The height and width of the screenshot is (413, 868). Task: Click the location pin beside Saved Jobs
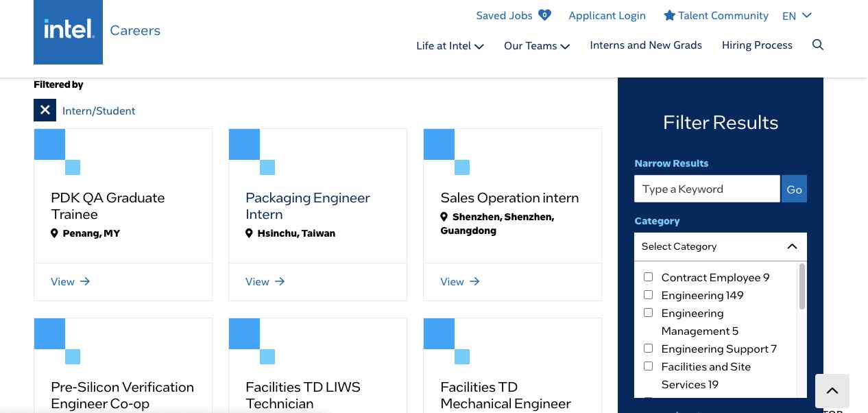pyautogui.click(x=545, y=14)
